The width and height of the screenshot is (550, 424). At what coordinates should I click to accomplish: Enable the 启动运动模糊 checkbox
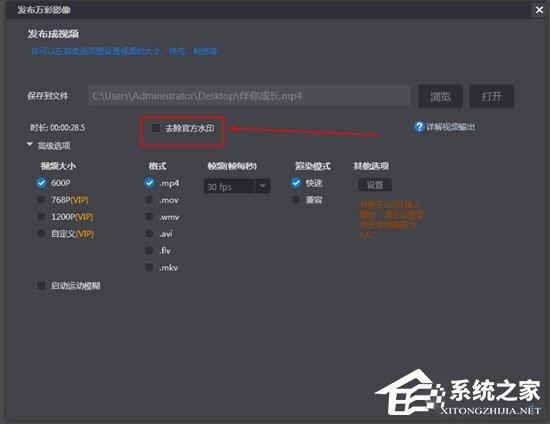[x=41, y=285]
